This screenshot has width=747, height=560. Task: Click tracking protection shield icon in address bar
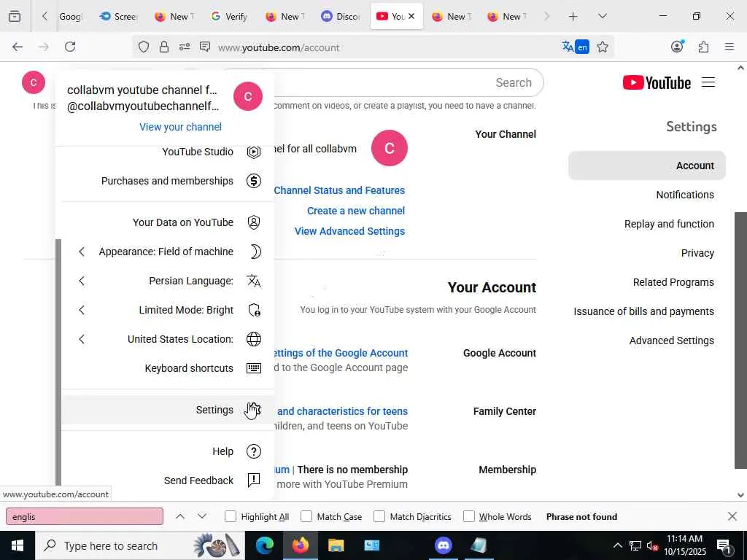click(144, 47)
